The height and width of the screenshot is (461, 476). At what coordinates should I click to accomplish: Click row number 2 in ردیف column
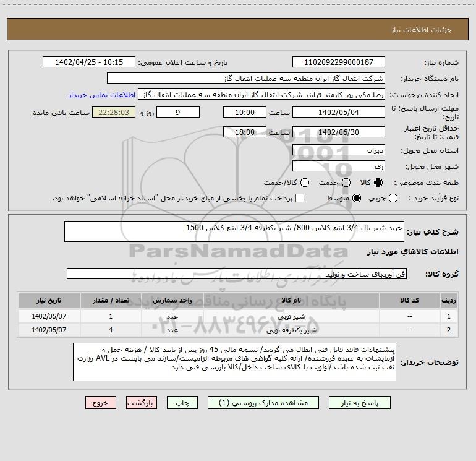tap(449, 330)
